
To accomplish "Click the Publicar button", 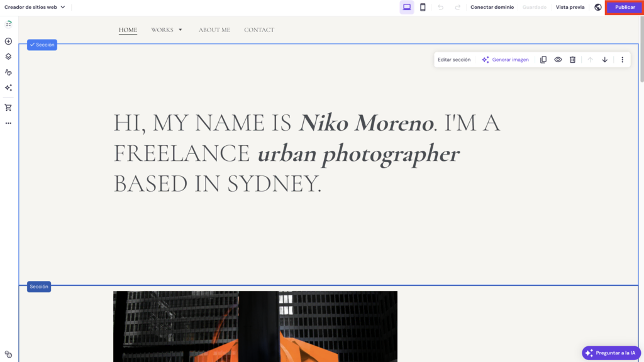I will tap(625, 8).
